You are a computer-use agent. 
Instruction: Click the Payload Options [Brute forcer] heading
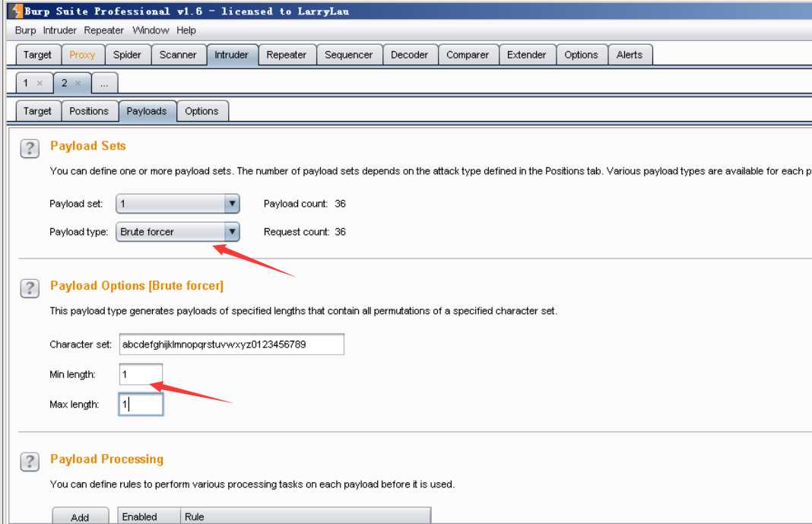click(x=137, y=286)
